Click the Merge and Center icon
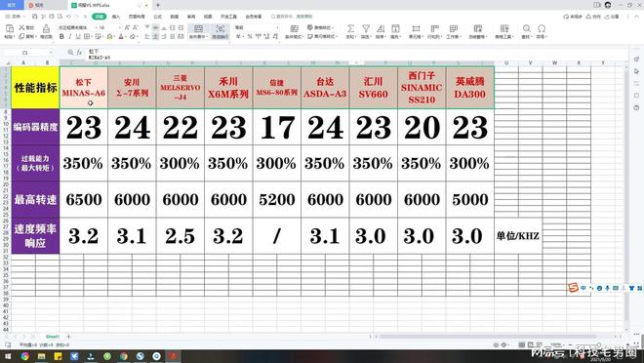 [x=198, y=28]
